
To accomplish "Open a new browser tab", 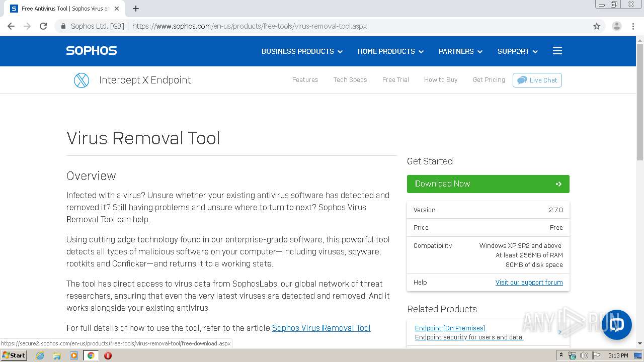I will tap(135, 9).
